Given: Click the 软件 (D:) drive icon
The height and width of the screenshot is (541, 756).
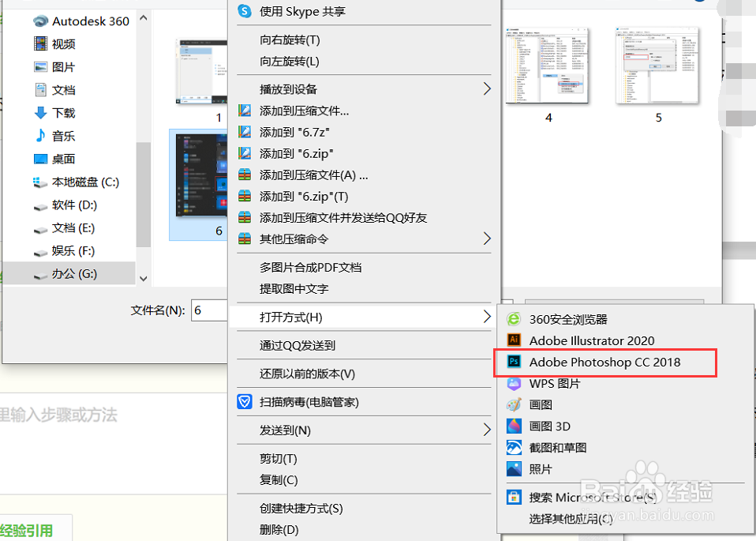Looking at the screenshot, I should click(x=40, y=207).
